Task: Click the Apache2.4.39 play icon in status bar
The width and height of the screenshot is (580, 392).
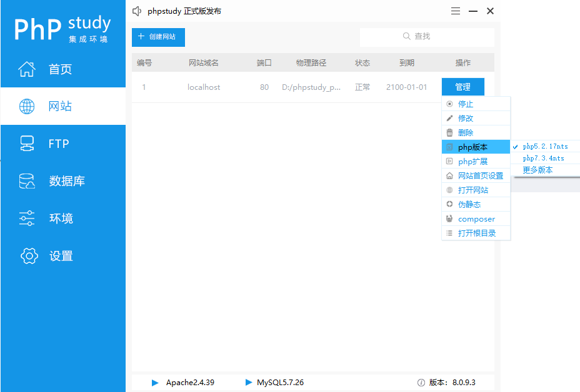Action: (x=155, y=383)
